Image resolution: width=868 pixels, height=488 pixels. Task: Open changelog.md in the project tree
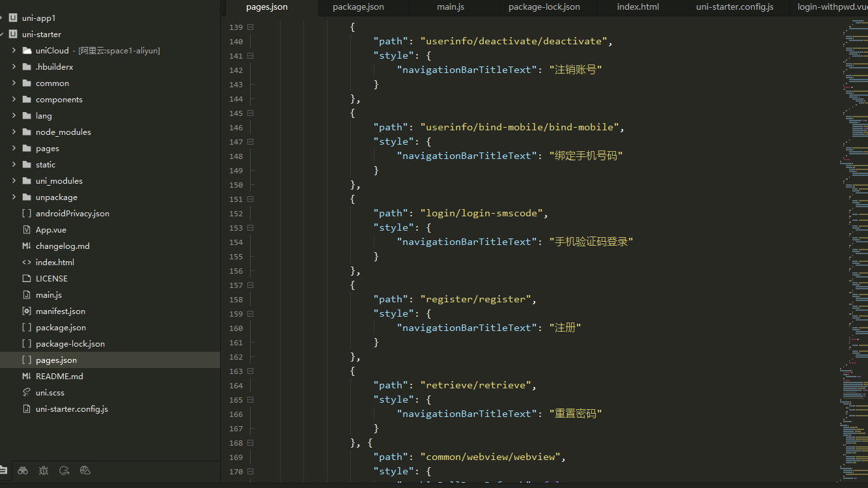(x=63, y=246)
